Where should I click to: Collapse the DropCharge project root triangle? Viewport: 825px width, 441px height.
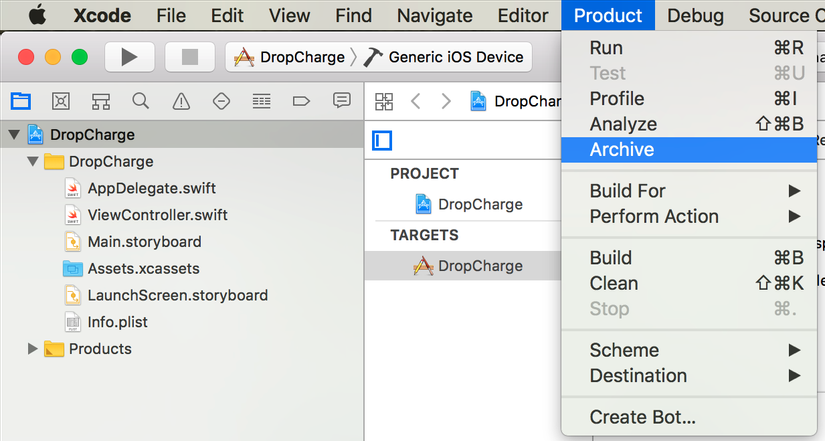click(14, 135)
